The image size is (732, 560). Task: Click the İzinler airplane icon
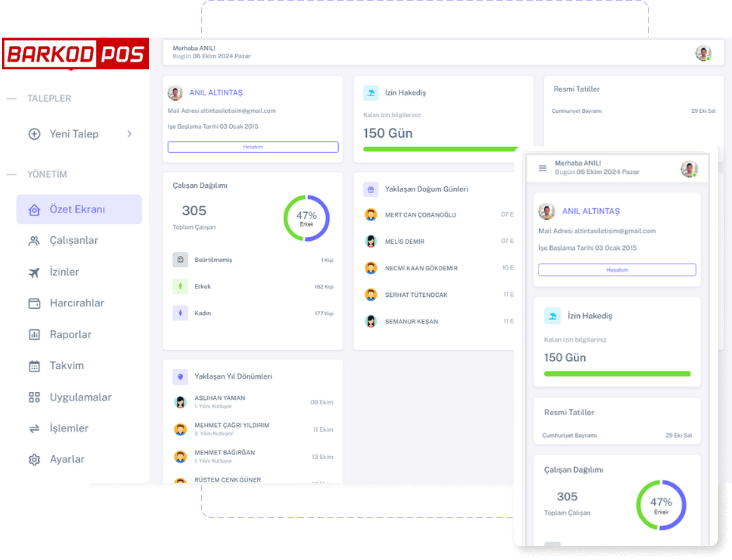click(x=34, y=272)
